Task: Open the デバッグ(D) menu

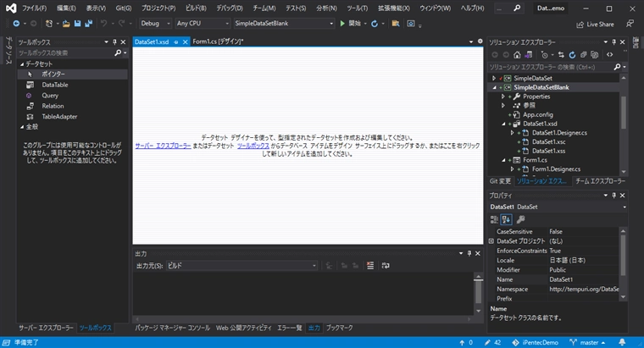Action: pyautogui.click(x=230, y=8)
